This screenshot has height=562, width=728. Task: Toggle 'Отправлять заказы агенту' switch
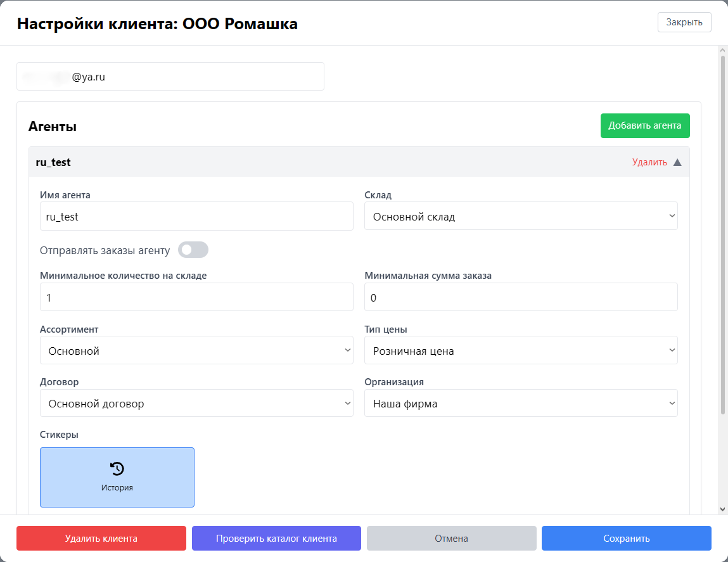coord(193,250)
